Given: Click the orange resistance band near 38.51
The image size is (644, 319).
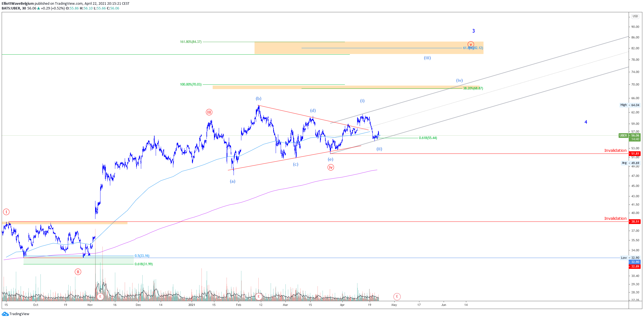Looking at the screenshot, I should tap(64, 223).
